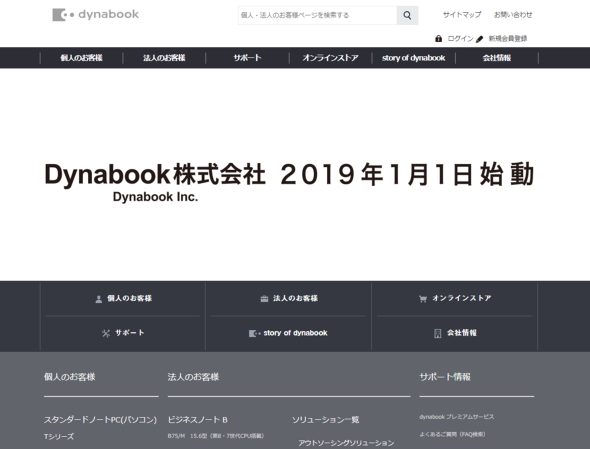The height and width of the screenshot is (449, 590).
Task: Click the cart icon beside オンラインストア
Action: [423, 299]
